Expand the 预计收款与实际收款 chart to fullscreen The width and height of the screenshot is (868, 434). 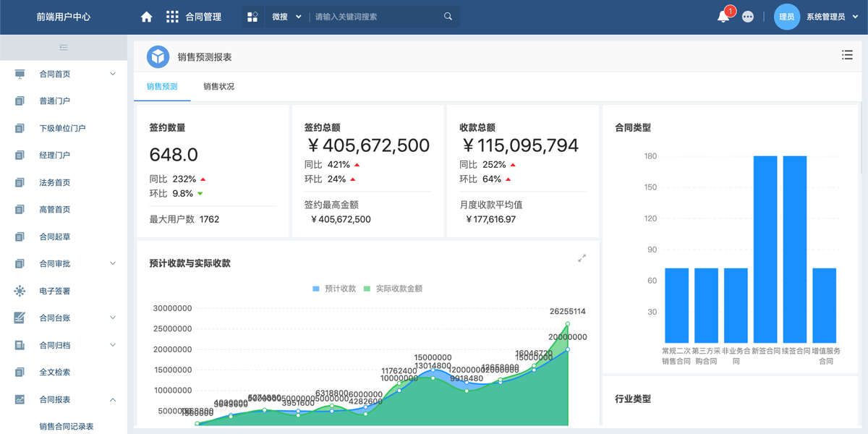click(x=582, y=258)
